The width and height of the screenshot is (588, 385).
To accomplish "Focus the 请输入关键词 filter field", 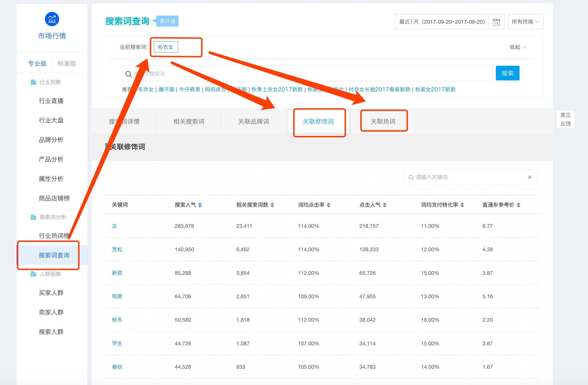I will click(x=471, y=177).
